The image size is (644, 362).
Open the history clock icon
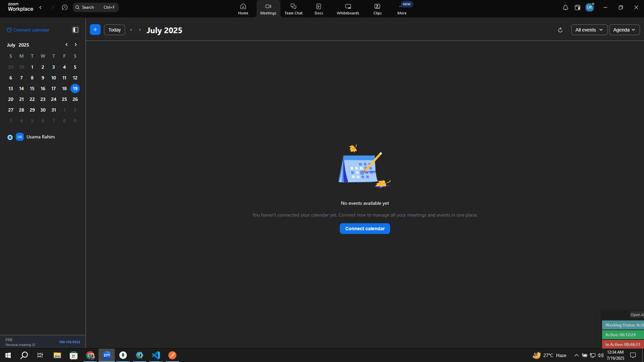[x=65, y=7]
